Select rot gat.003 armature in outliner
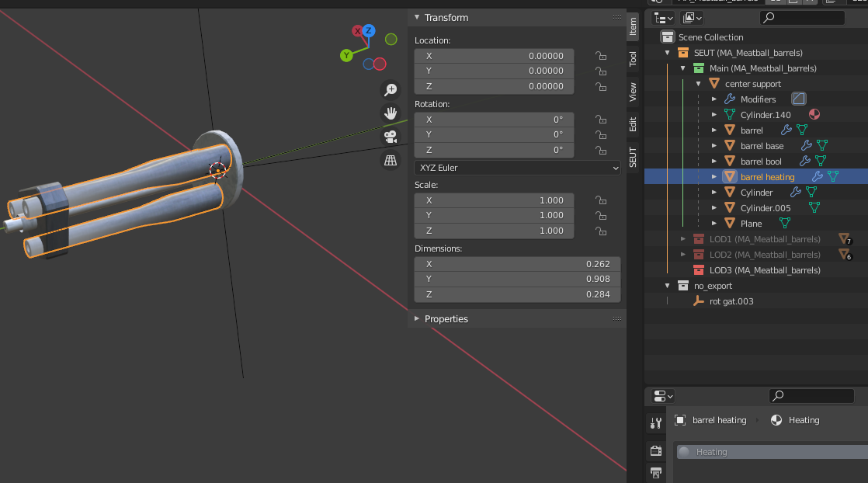Image resolution: width=868 pixels, height=483 pixels. click(x=731, y=301)
